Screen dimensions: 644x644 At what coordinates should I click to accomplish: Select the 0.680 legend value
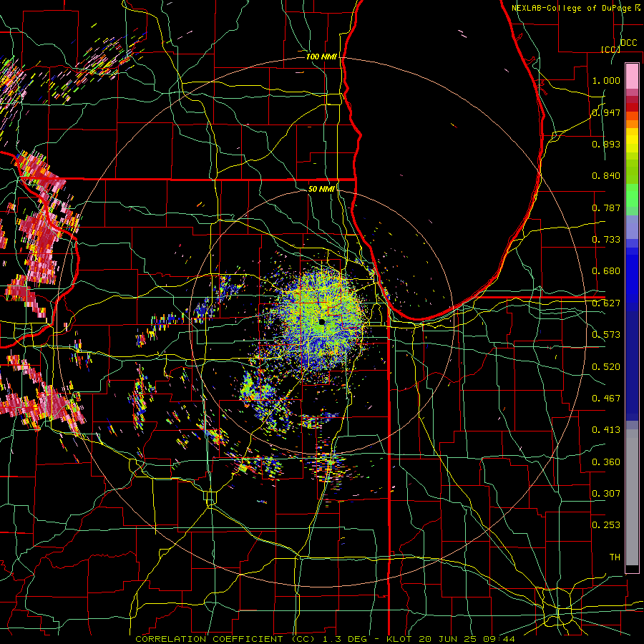606,271
